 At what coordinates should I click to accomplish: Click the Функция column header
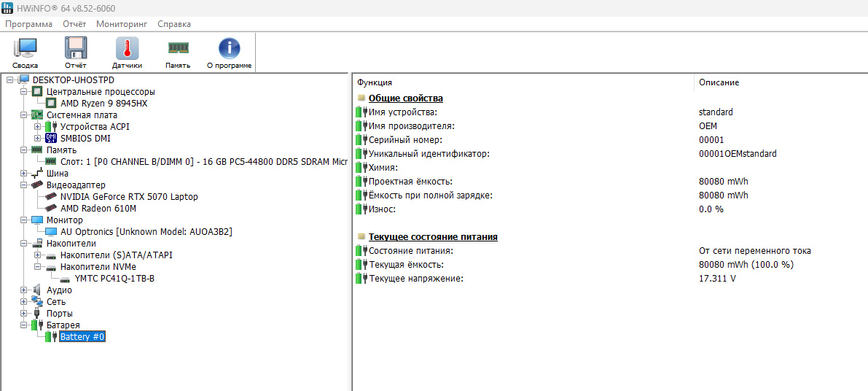coord(523,82)
